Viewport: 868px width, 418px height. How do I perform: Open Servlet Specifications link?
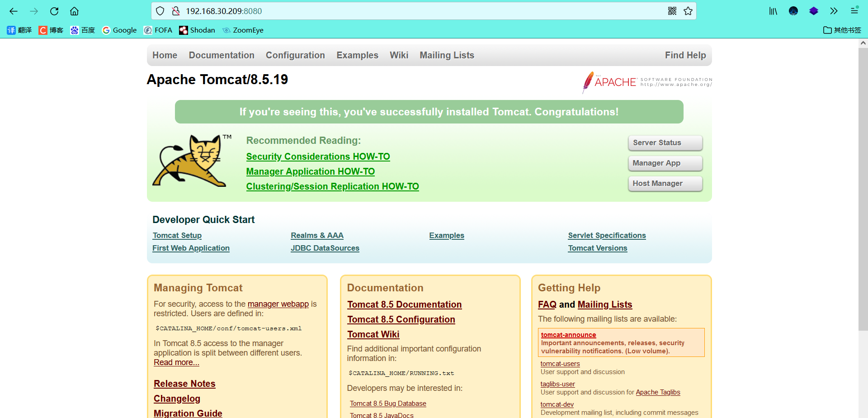(607, 235)
